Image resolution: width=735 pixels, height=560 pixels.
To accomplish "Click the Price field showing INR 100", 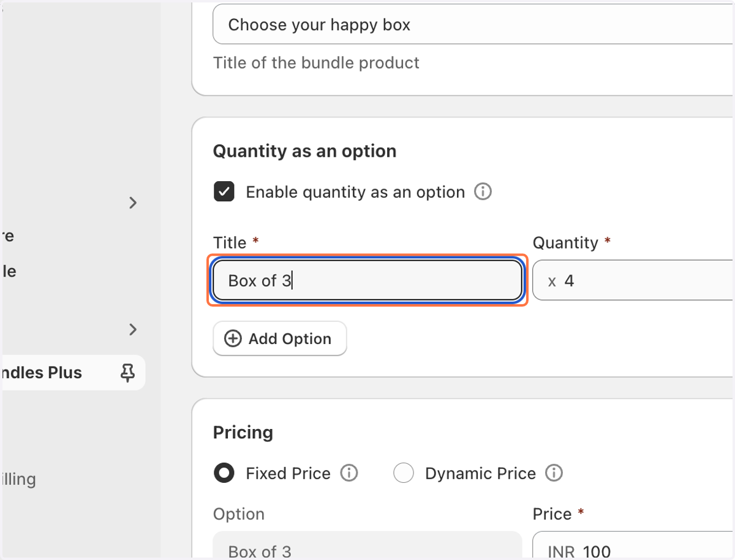I will click(x=633, y=545).
